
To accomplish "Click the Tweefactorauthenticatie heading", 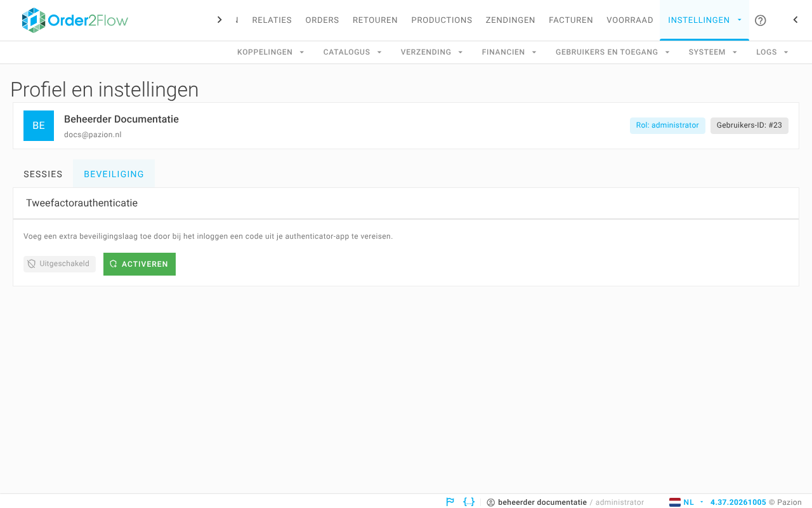I will [82, 203].
